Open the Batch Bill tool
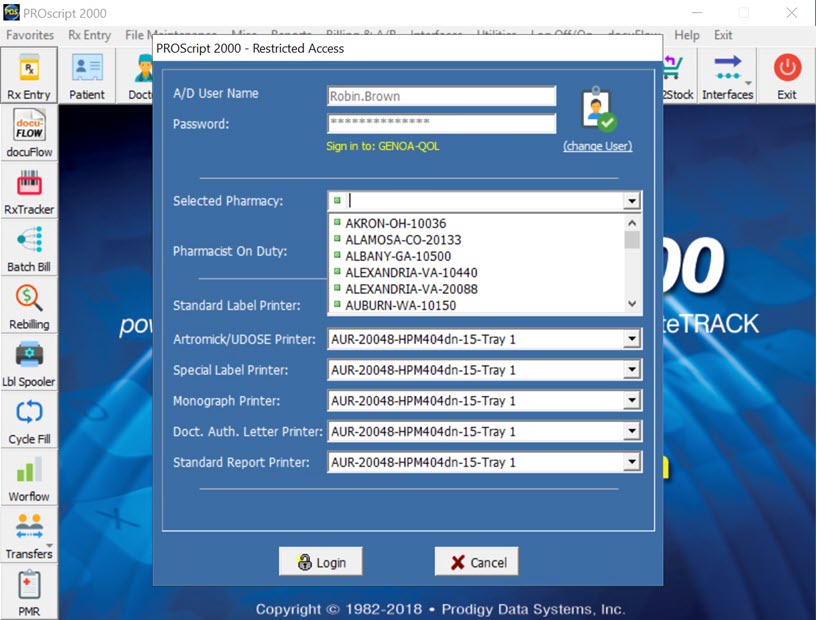This screenshot has width=817, height=620. (29, 249)
